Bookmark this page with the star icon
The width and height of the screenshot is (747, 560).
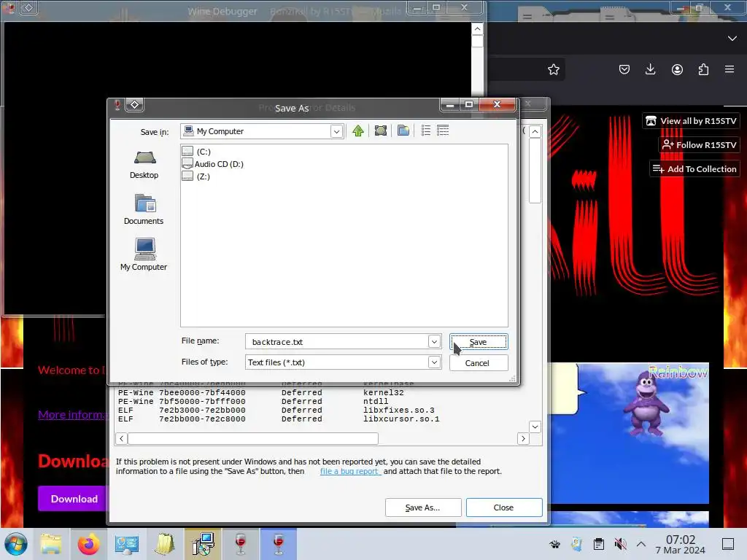(554, 69)
